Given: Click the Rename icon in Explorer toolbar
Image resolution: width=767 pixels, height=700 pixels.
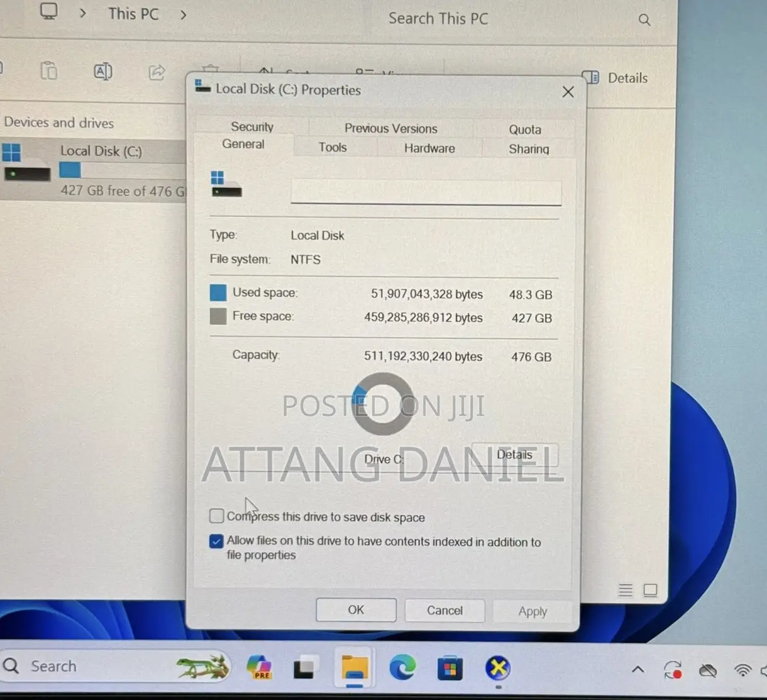Looking at the screenshot, I should point(103,72).
